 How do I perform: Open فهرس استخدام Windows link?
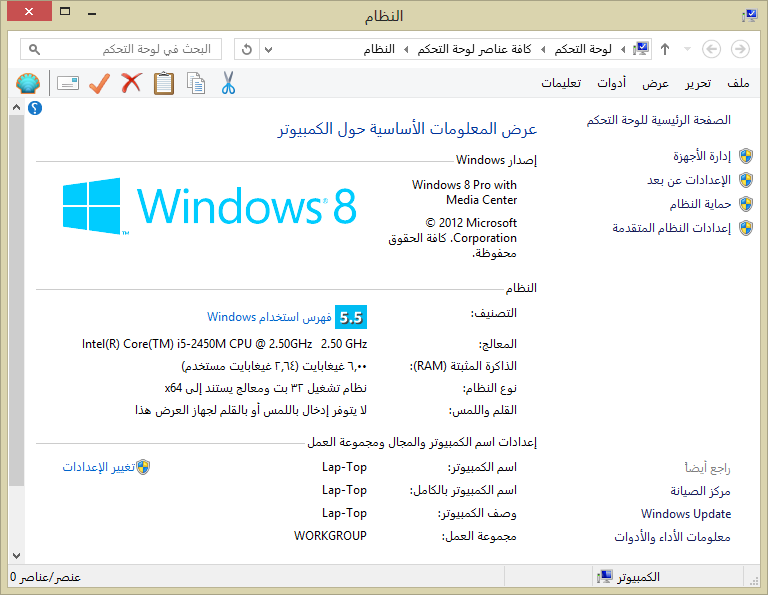pyautogui.click(x=269, y=317)
